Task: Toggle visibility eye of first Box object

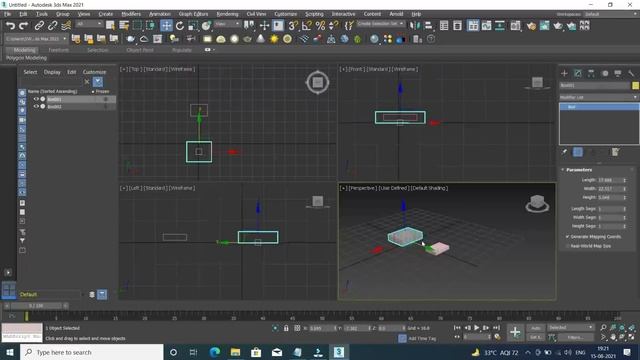Action: 36,99
